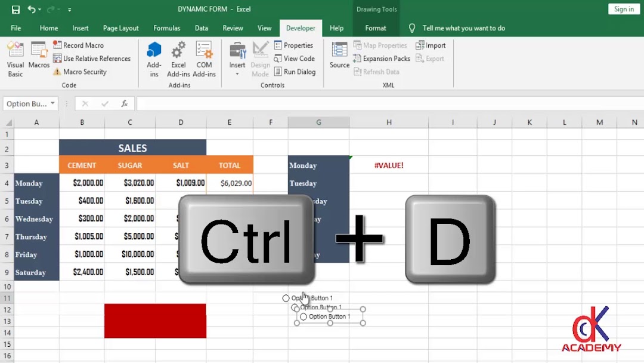
Task: Click the Select All corner triangle
Action: coord(8,122)
